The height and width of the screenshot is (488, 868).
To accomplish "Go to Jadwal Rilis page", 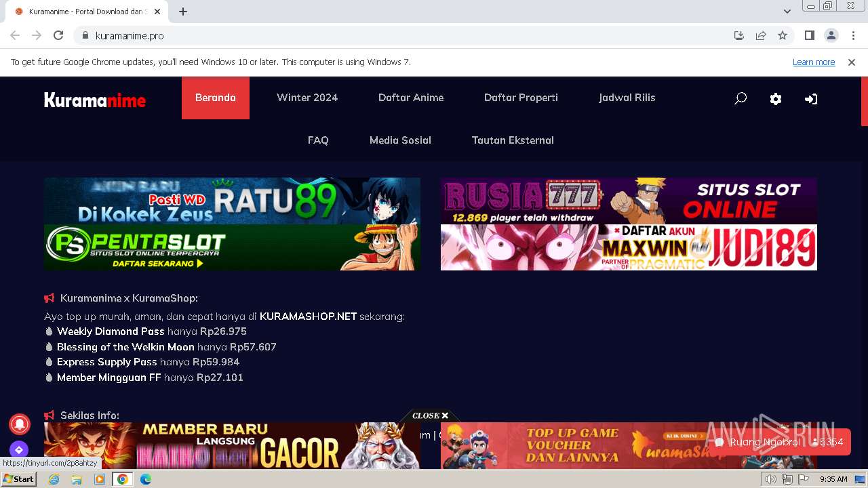I will [x=627, y=98].
